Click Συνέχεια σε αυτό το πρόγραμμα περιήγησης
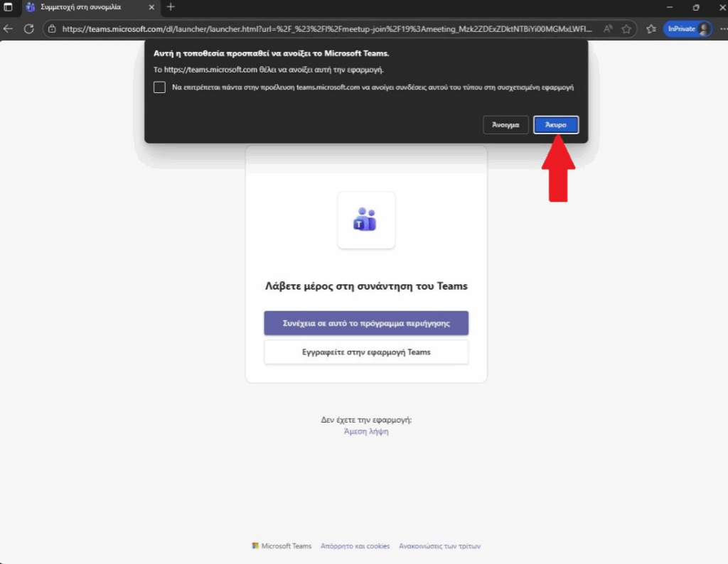Image resolution: width=728 pixels, height=564 pixels. [x=365, y=322]
